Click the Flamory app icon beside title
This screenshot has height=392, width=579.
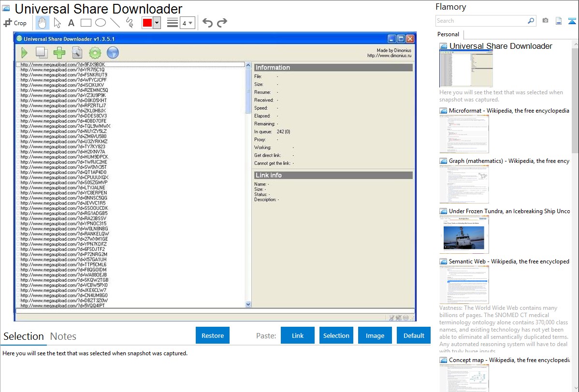coord(6,8)
